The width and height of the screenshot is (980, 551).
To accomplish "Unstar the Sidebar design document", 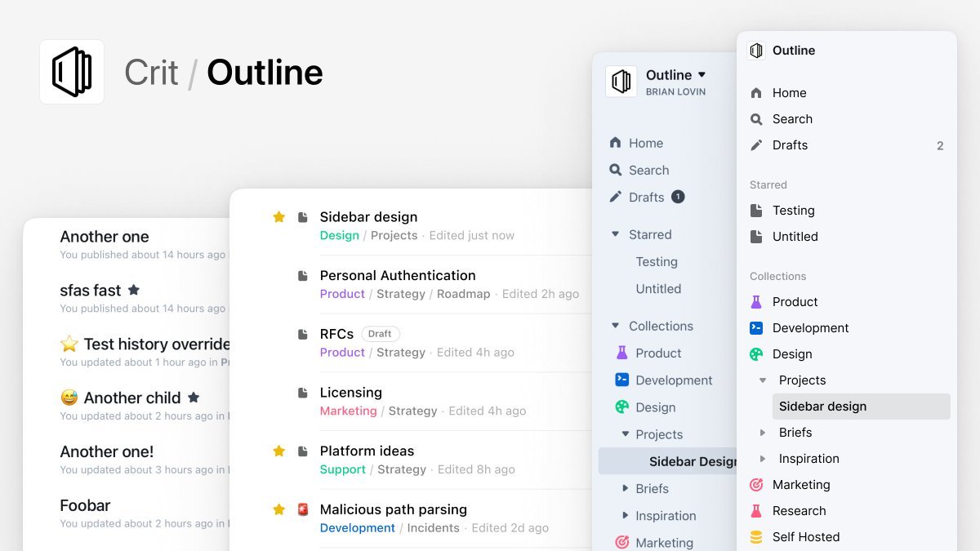I will (278, 217).
